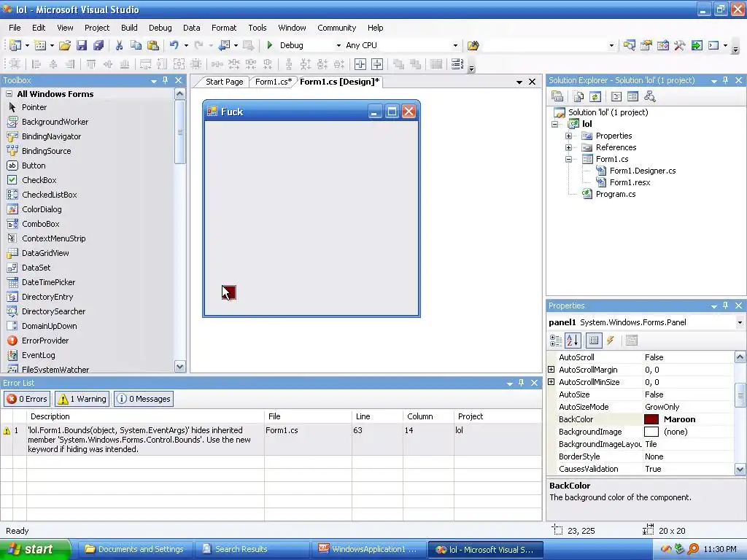Click the Paste clipboard icon
This screenshot has width=747, height=560.
(x=153, y=45)
